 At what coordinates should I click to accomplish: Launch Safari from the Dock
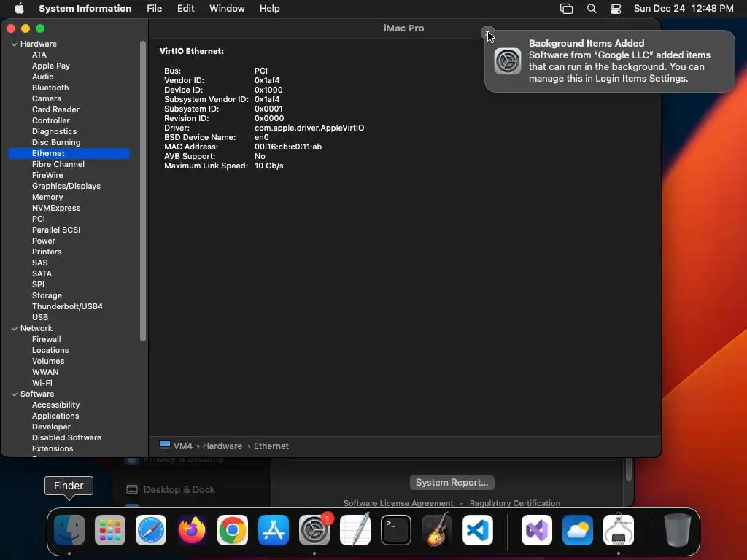pos(151,530)
